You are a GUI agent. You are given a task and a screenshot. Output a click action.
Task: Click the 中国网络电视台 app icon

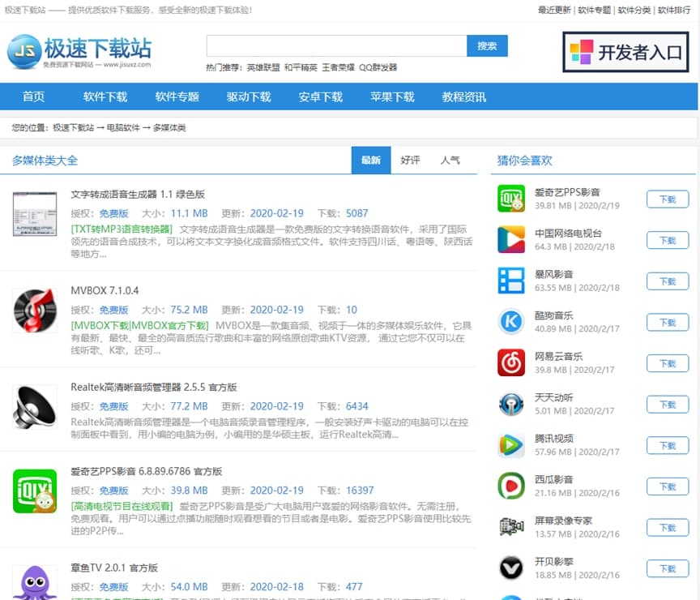tap(511, 239)
